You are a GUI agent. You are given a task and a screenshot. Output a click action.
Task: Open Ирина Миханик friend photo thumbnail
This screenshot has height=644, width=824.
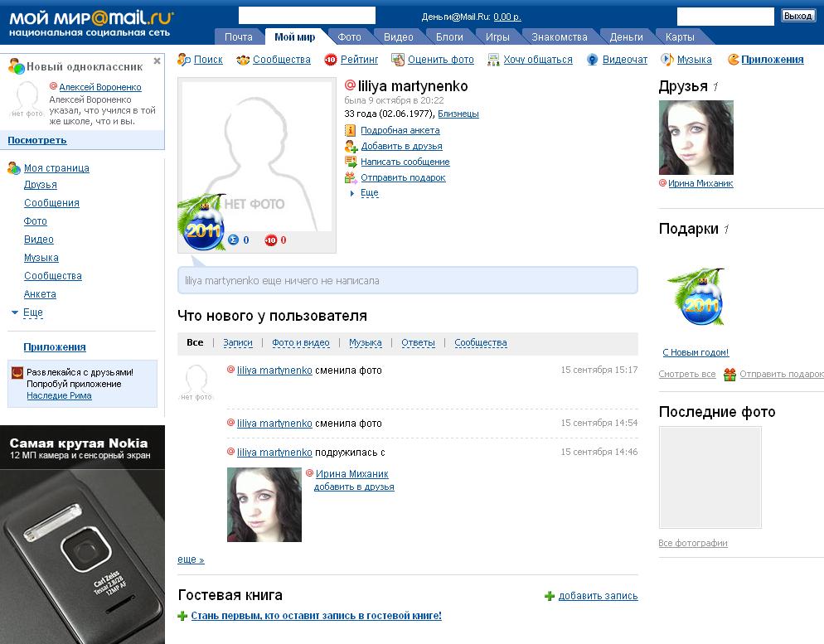click(696, 138)
